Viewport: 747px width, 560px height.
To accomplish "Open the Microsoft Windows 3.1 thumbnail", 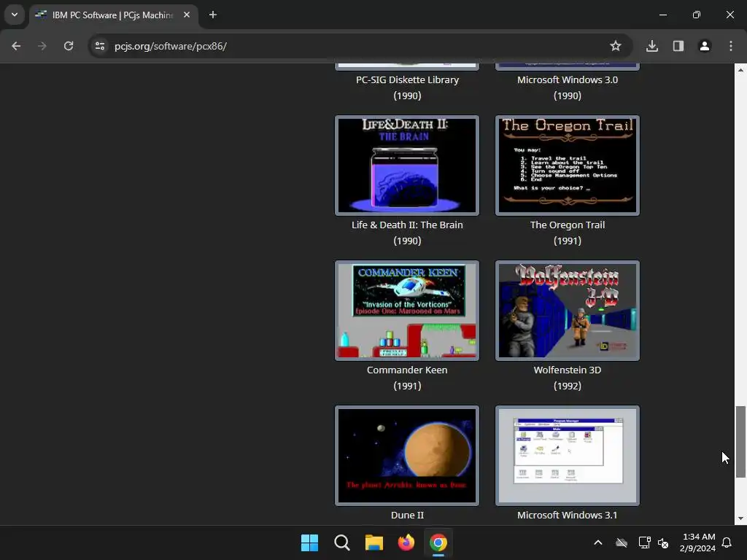I will point(568,456).
